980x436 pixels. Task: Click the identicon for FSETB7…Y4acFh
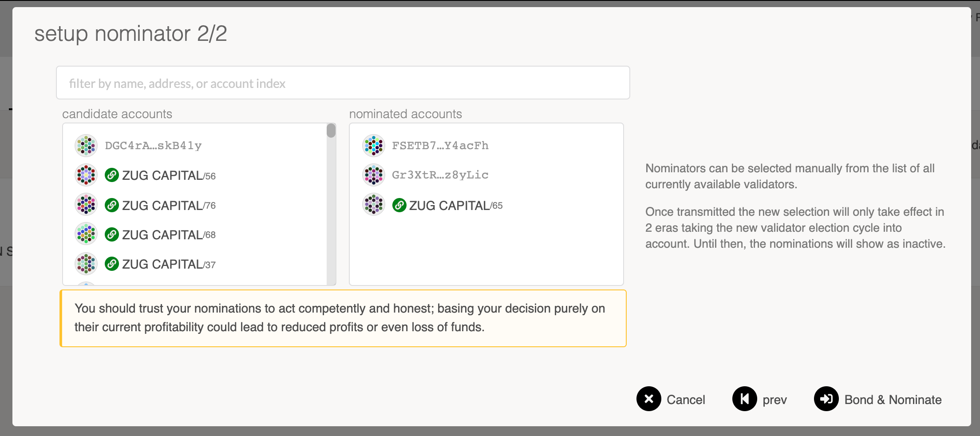373,145
